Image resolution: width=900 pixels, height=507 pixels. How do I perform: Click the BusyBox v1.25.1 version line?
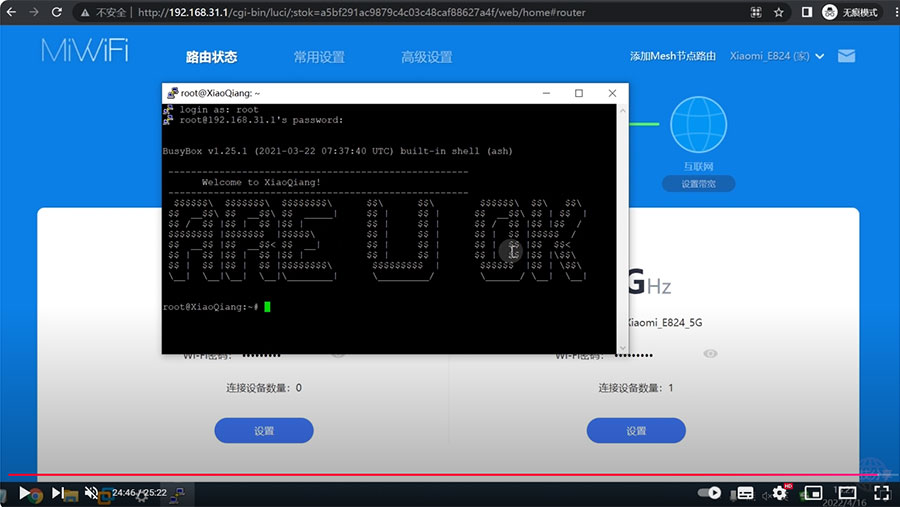(x=338, y=152)
